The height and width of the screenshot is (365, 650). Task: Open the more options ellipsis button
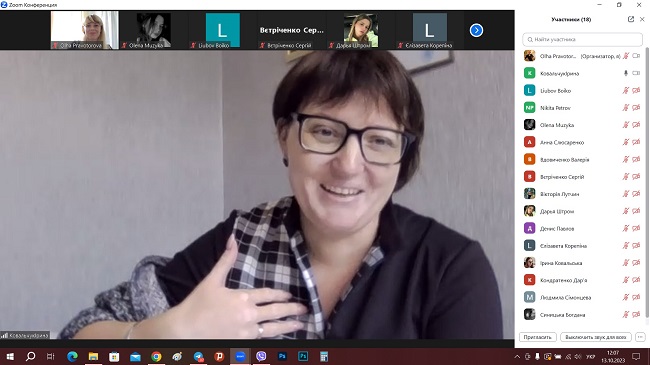(640, 337)
